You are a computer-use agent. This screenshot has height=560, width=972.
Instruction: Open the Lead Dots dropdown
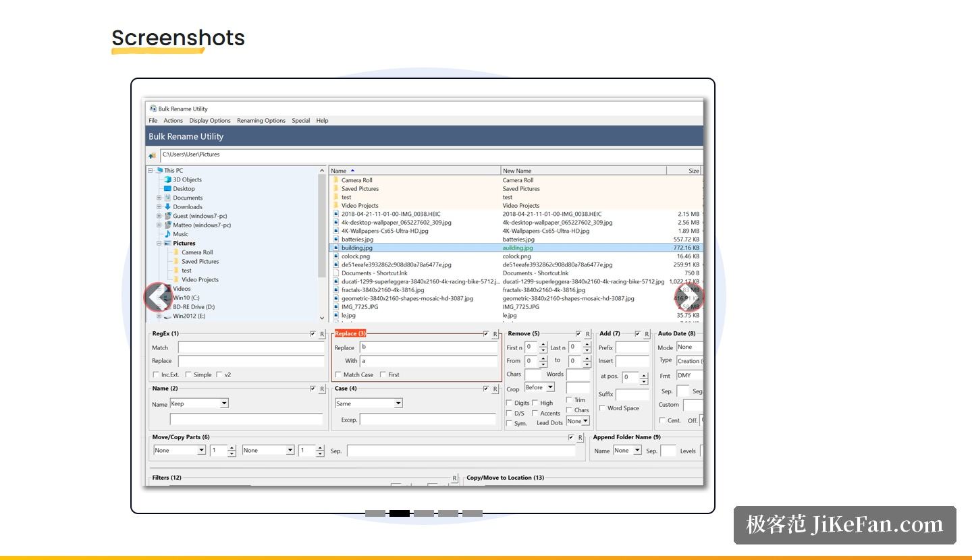pos(578,421)
